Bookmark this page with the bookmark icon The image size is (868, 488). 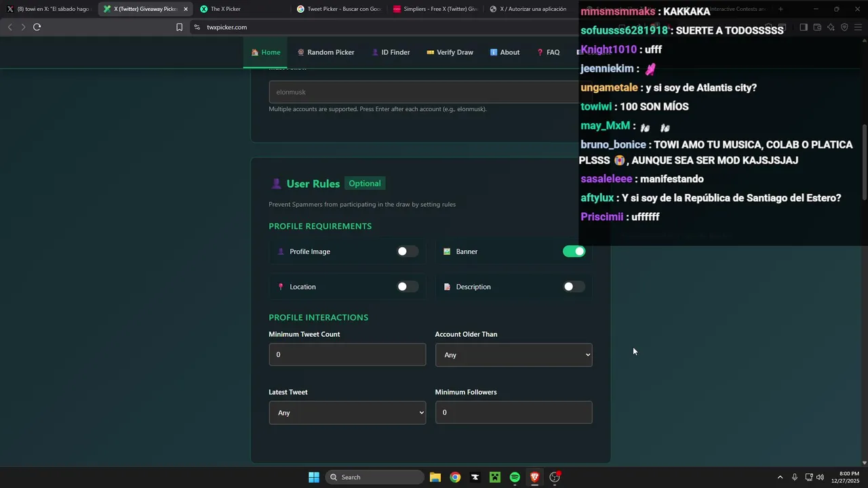[x=179, y=27]
